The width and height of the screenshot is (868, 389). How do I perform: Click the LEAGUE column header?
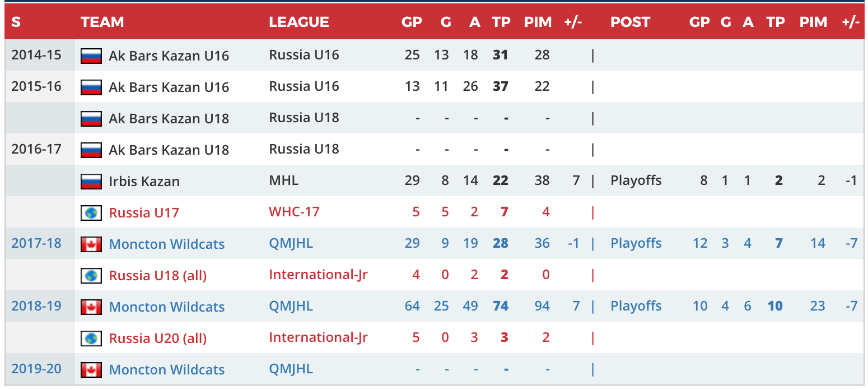(298, 22)
